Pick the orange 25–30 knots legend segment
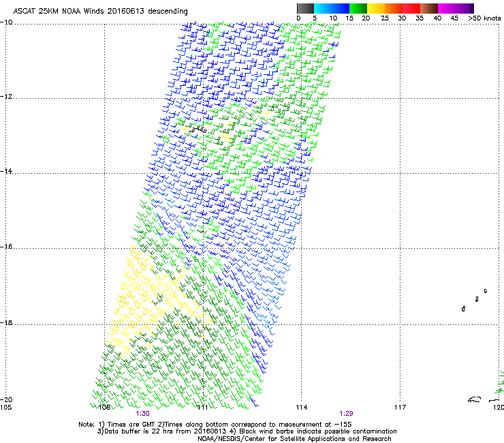This screenshot has height=443, width=504. [x=394, y=8]
